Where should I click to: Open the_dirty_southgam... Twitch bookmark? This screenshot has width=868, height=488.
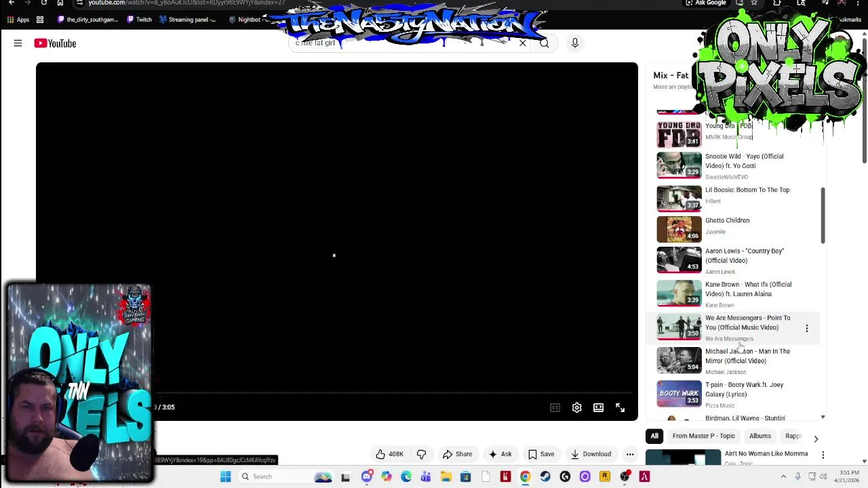click(88, 20)
